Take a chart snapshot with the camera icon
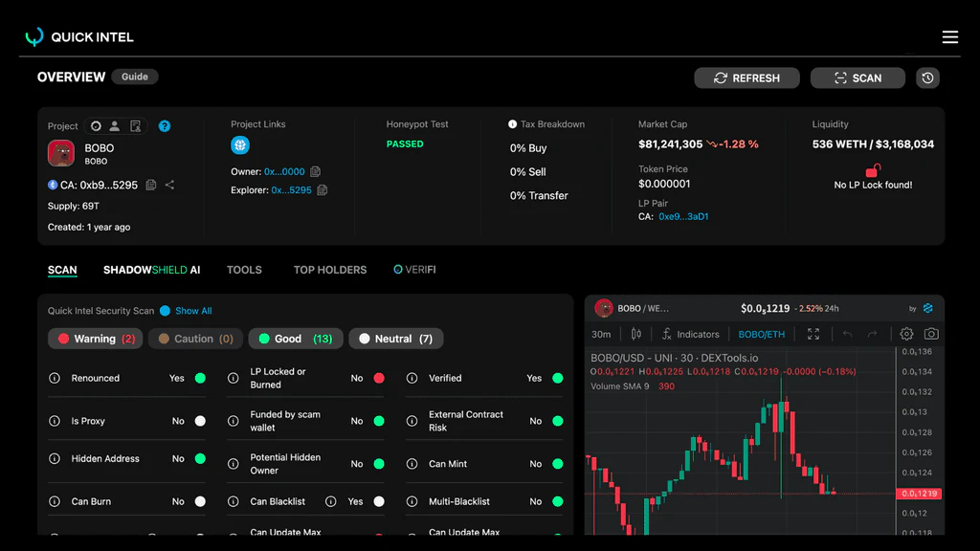The image size is (980, 551). click(931, 334)
